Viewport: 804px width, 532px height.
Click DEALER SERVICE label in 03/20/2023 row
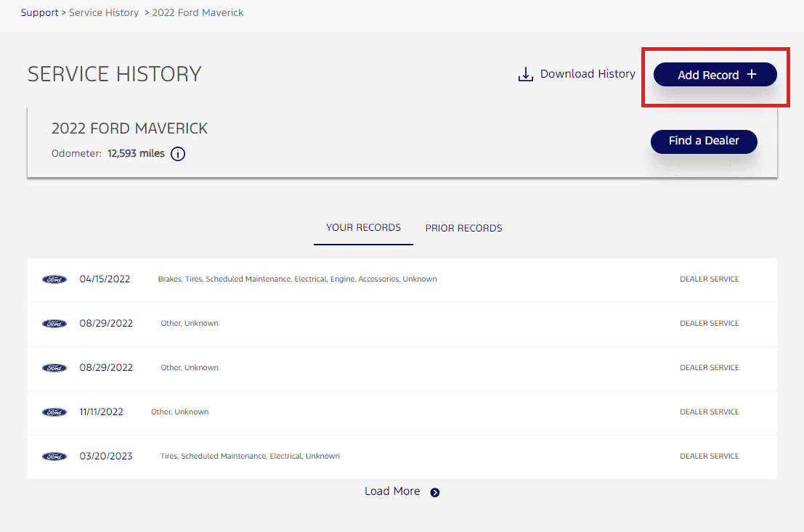(x=709, y=456)
